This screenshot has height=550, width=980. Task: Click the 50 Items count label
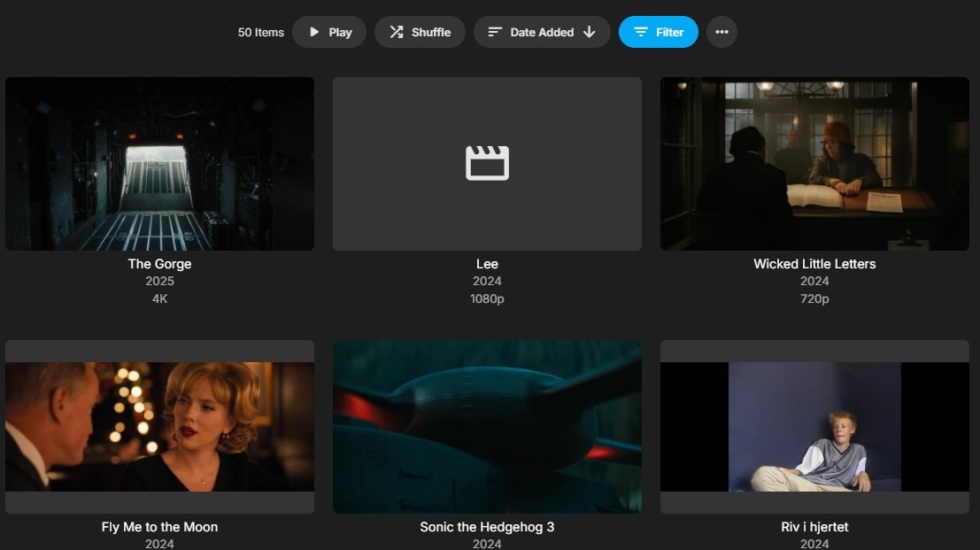pyautogui.click(x=260, y=33)
